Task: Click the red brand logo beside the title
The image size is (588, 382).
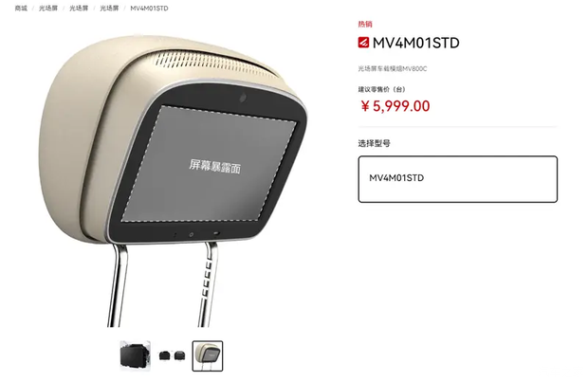Action: coord(363,43)
